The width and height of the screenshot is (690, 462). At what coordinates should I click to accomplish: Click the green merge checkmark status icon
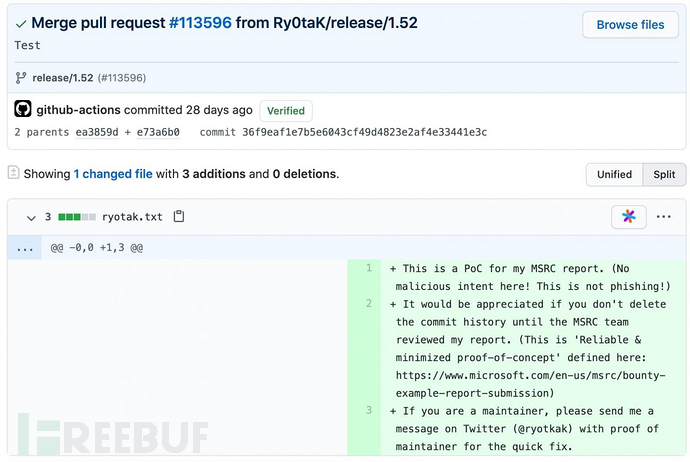(x=21, y=23)
